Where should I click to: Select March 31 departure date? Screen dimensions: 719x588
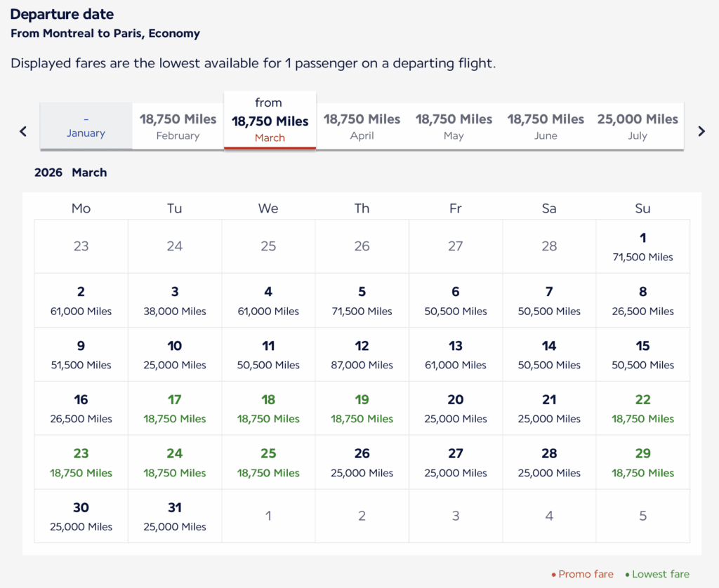pyautogui.click(x=175, y=516)
